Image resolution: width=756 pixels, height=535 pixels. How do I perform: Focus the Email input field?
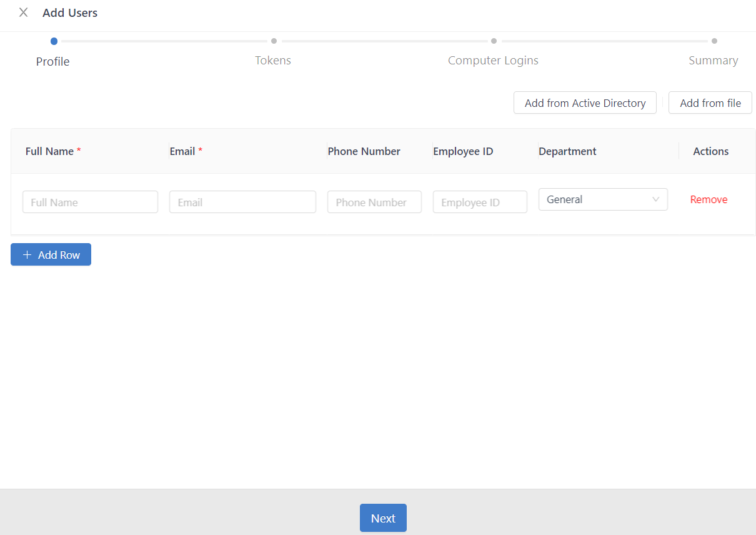pos(242,202)
